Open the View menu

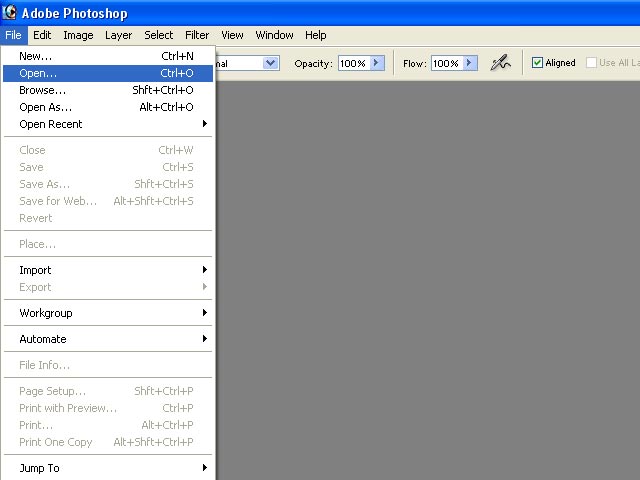click(x=232, y=35)
